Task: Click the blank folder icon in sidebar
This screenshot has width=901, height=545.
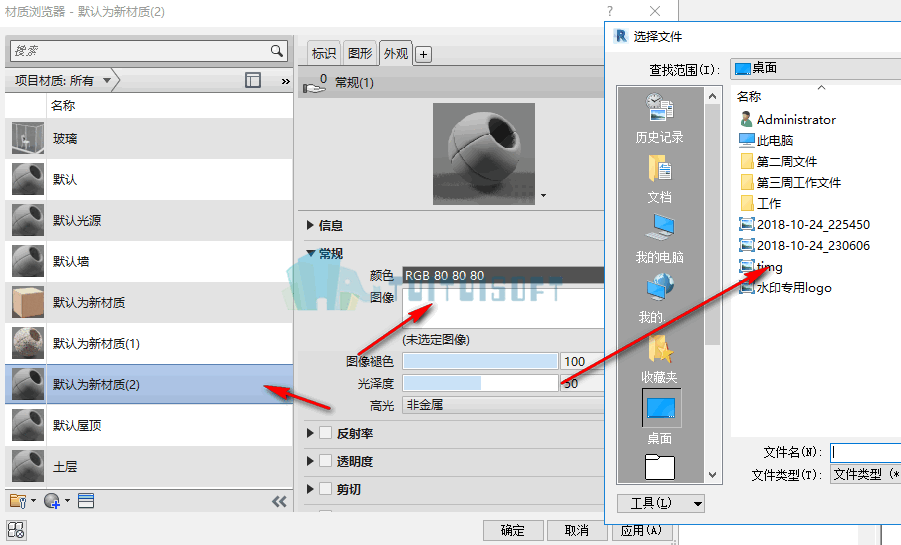Action: [660, 467]
